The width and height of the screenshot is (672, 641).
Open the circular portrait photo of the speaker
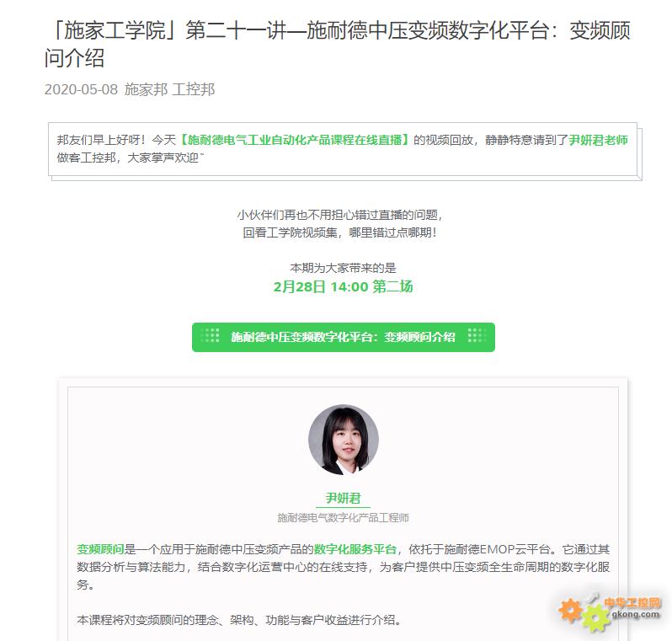344,440
